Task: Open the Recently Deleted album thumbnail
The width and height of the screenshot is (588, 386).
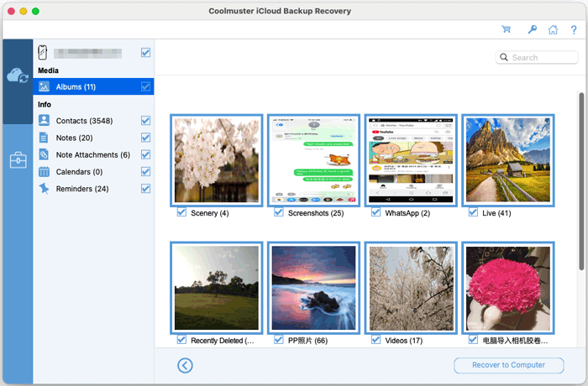Action: point(217,288)
